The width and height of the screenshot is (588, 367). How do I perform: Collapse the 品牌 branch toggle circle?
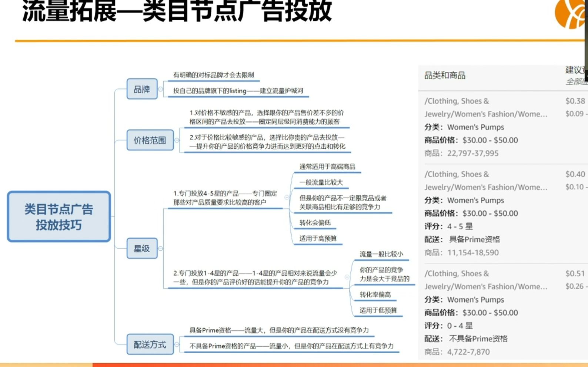tap(161, 89)
